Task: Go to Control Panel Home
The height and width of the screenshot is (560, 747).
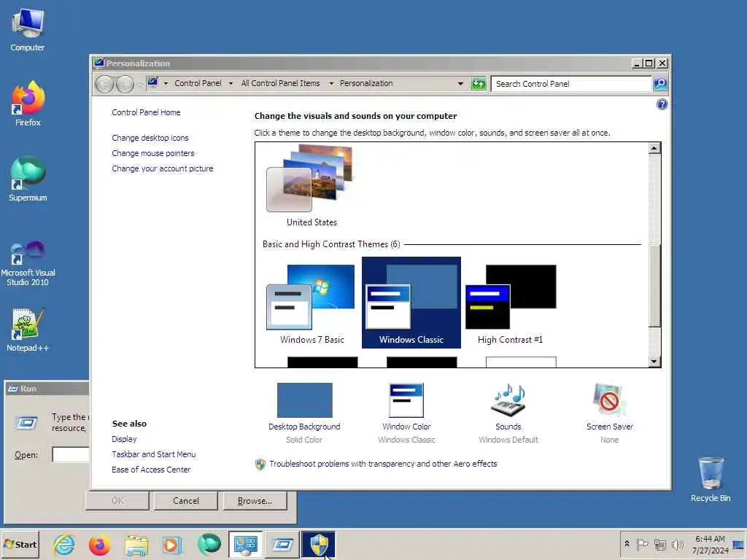Action: 146,112
